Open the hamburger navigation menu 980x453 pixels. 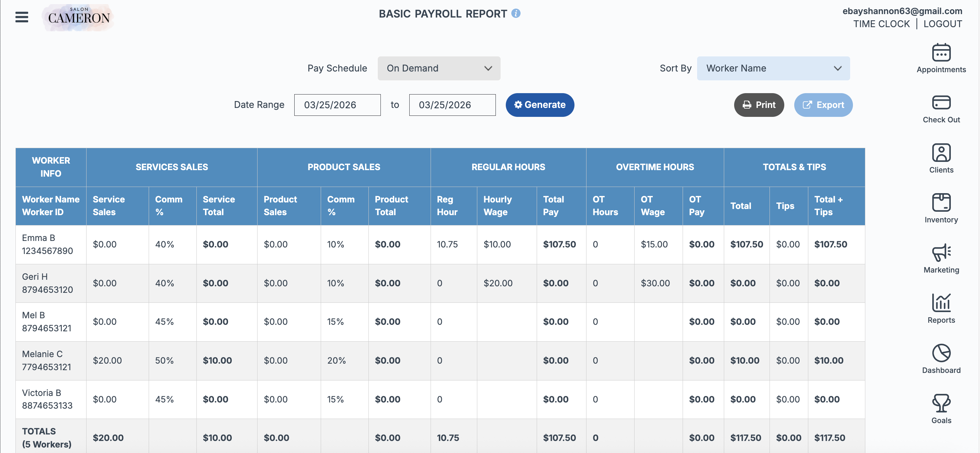(x=22, y=17)
